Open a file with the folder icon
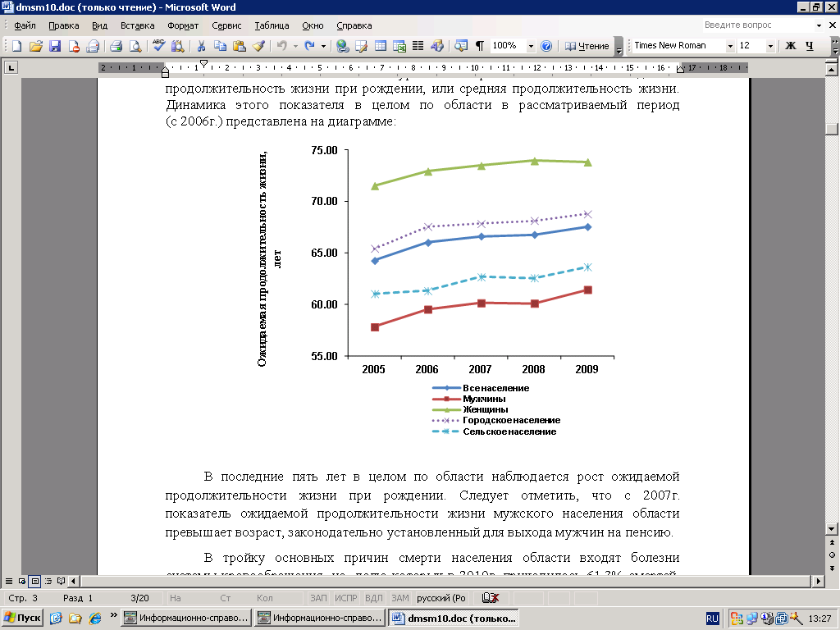Viewport: 840px width, 630px height. [35, 46]
